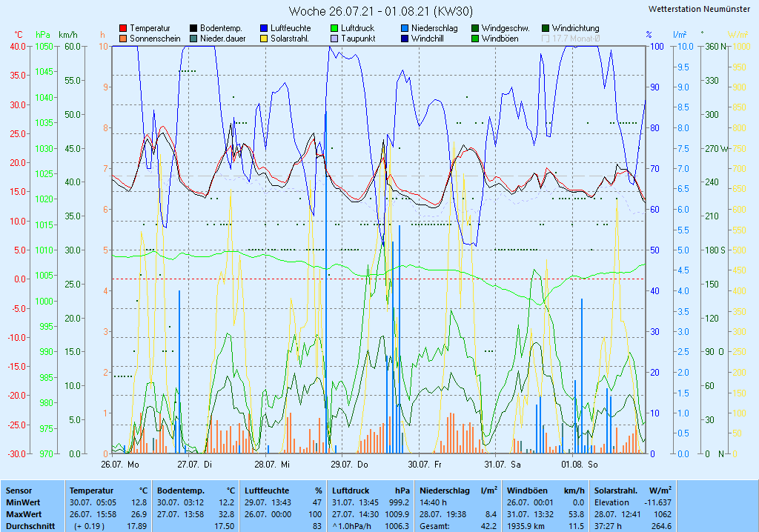
Task: Click the chart title 'Woche 26.07.21 - 01.08.21 (KW30)'
Action: pyautogui.click(x=381, y=11)
